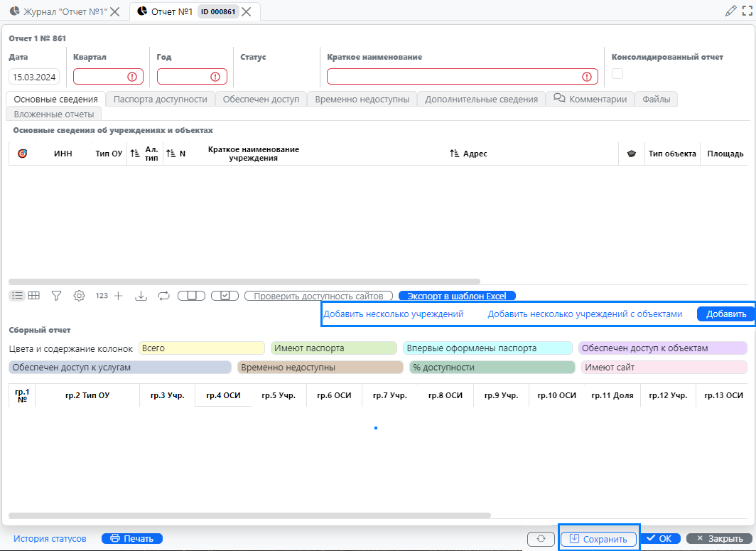The width and height of the screenshot is (756, 551).
Task: Tick the Консолидированный отчет checkbox
Action: [617, 74]
